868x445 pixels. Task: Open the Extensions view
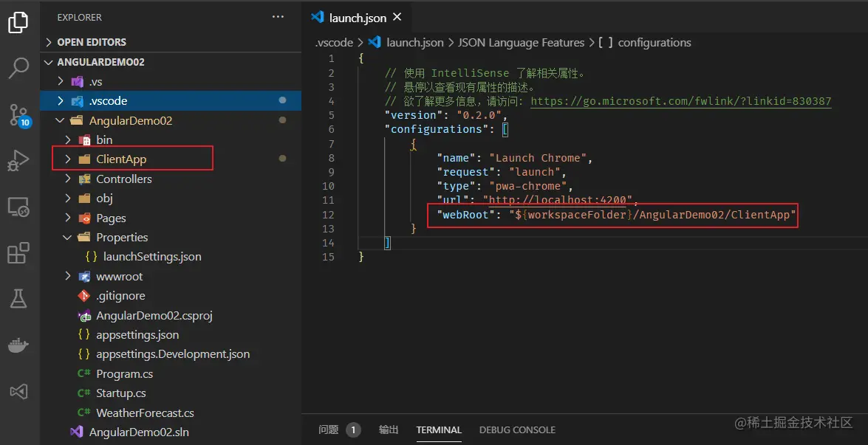pos(18,253)
